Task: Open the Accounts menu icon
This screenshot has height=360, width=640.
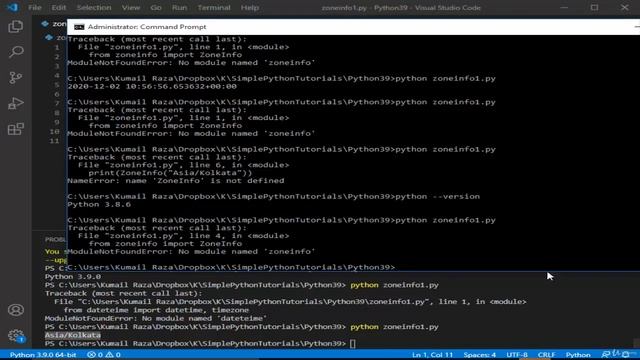Action: tap(16, 310)
